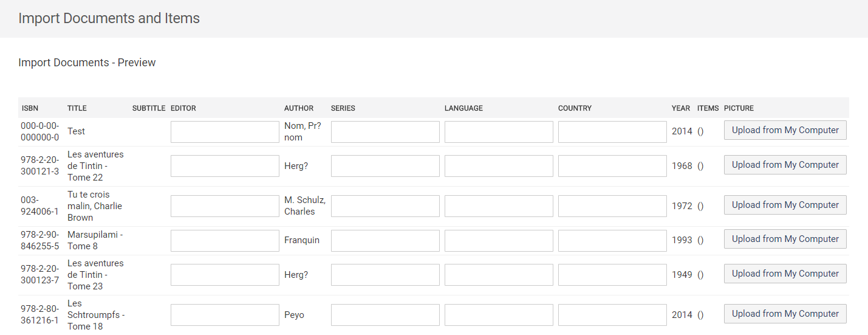868x335 pixels.
Task: Click Series field for Les Schtroumpfs Tome 18
Action: point(385,315)
